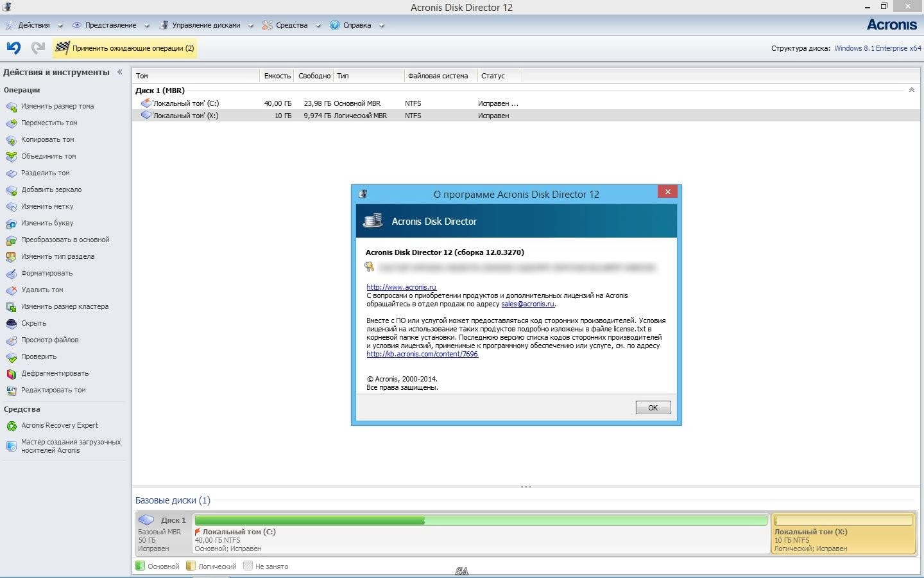Screen dimensions: 924x578
Task: Click the 'Удалить том' icon
Action: coord(11,290)
